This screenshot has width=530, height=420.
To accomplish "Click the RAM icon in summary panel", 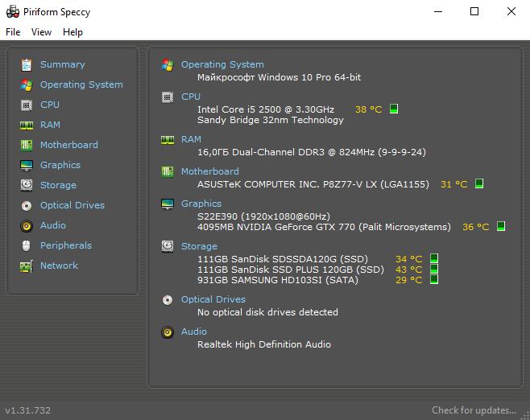I will click(x=168, y=140).
